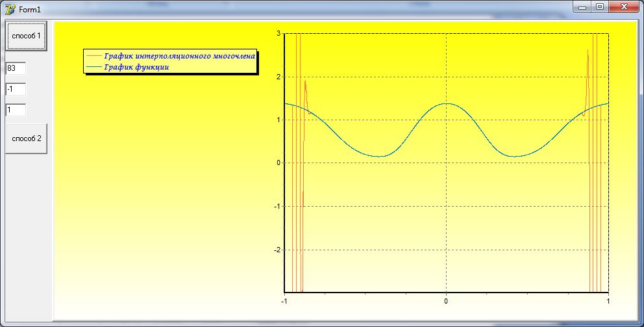Image resolution: width=644 pixels, height=327 pixels.
Task: Click the Form1 window title text
Action: pos(30,10)
